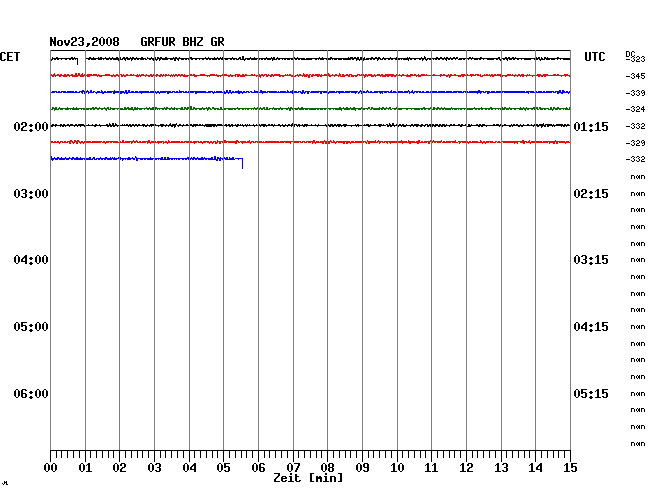Click the 'CET' timezone label
650x494 pixels.
(x=10, y=57)
